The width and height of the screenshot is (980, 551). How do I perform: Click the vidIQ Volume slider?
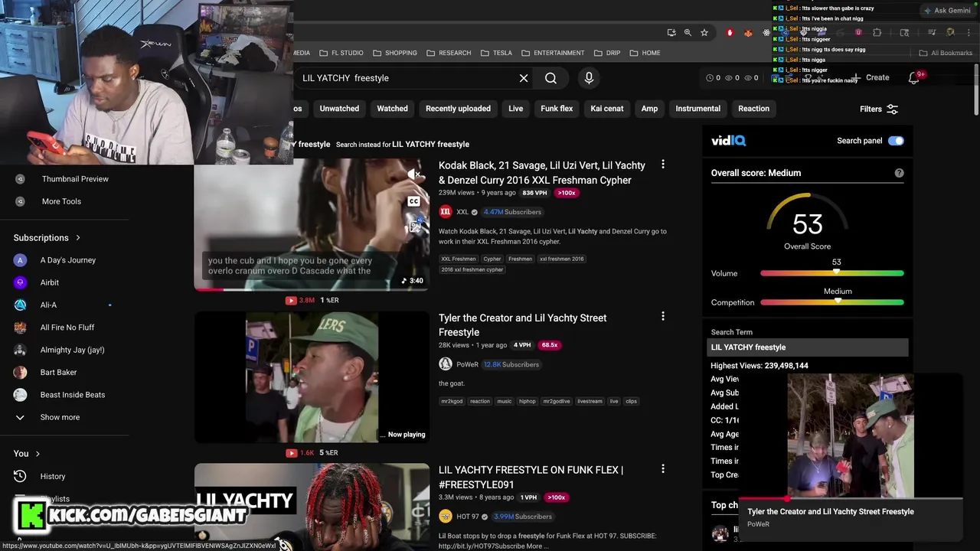point(831,273)
